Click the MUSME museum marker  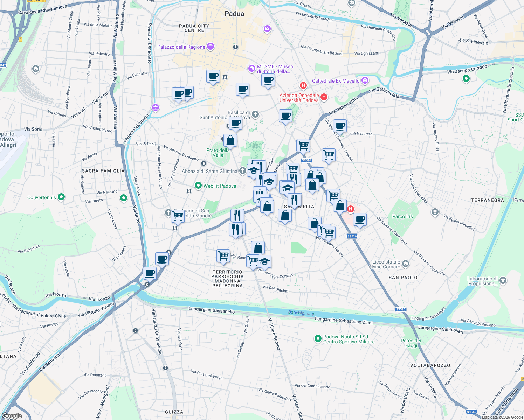251,69
